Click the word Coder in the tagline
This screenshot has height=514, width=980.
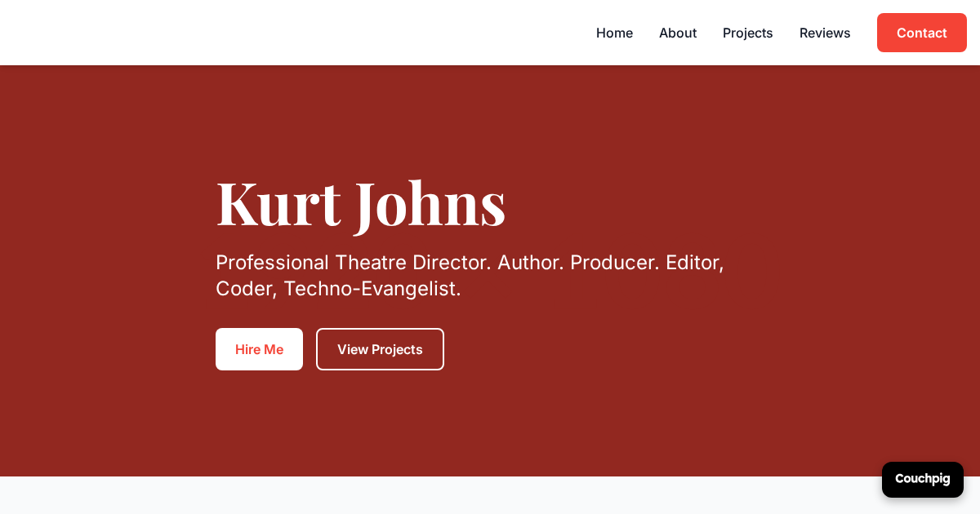[244, 289]
